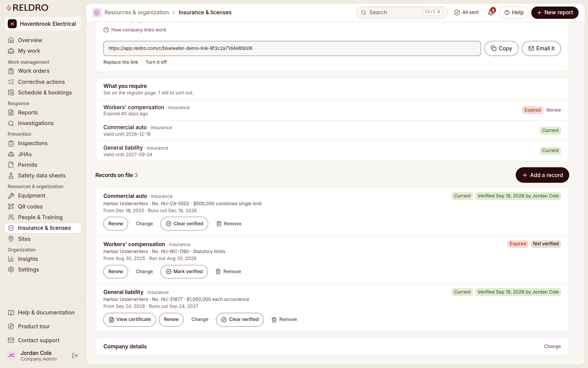
Task: Open Corrective actions
Action: coord(43,82)
